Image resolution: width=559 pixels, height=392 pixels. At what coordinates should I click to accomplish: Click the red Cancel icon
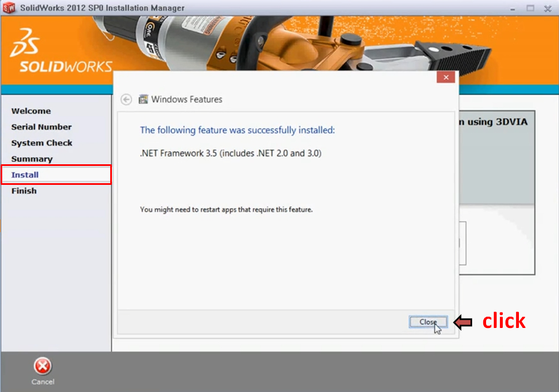pos(43,366)
